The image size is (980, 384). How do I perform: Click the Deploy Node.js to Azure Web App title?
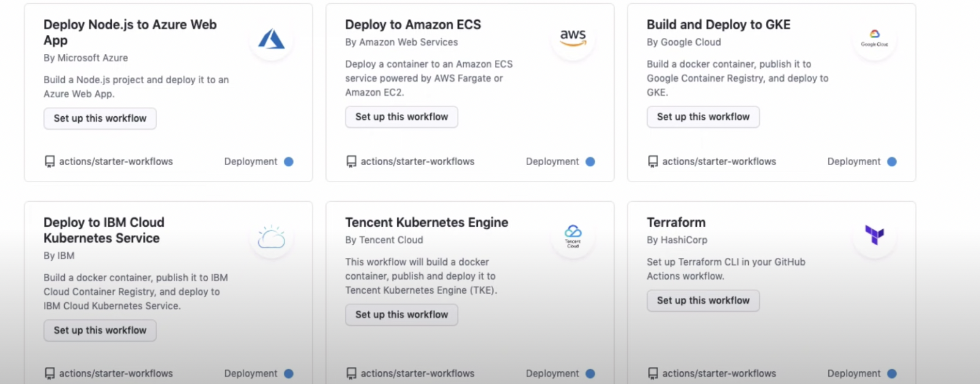click(x=130, y=32)
